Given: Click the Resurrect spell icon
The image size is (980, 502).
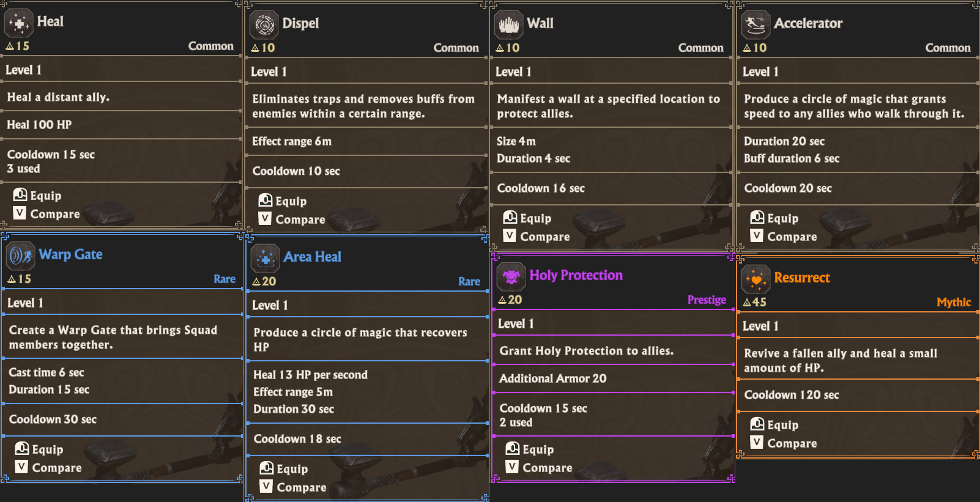Looking at the screenshot, I should pos(756,279).
